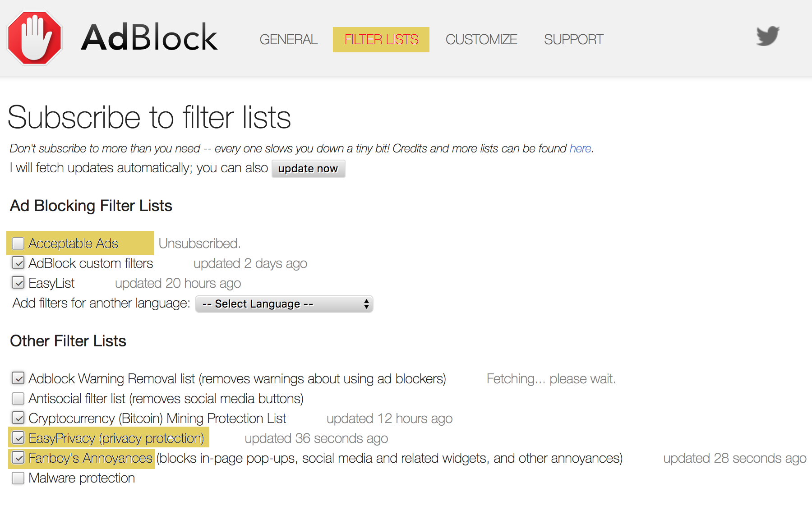Image resolution: width=812 pixels, height=506 pixels.
Task: Disable the EasyList checkbox
Action: pyautogui.click(x=18, y=283)
